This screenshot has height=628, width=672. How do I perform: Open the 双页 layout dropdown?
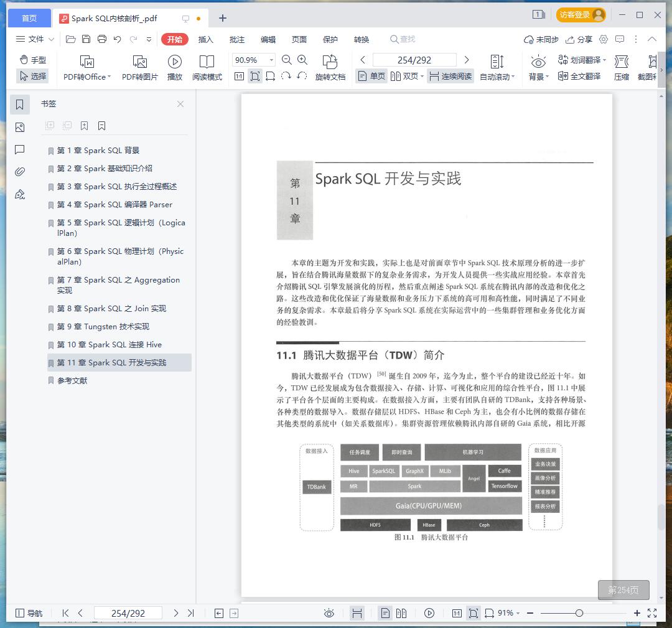407,77
